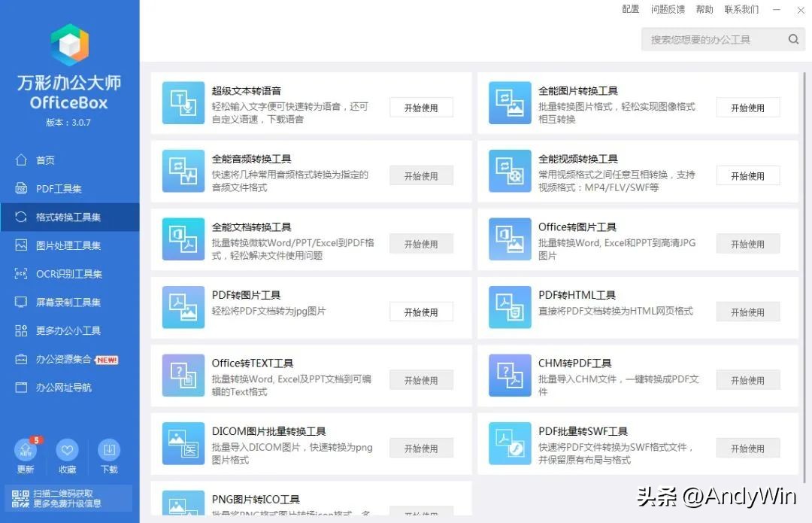Select the 全能音频转换工具 icon

[183, 171]
